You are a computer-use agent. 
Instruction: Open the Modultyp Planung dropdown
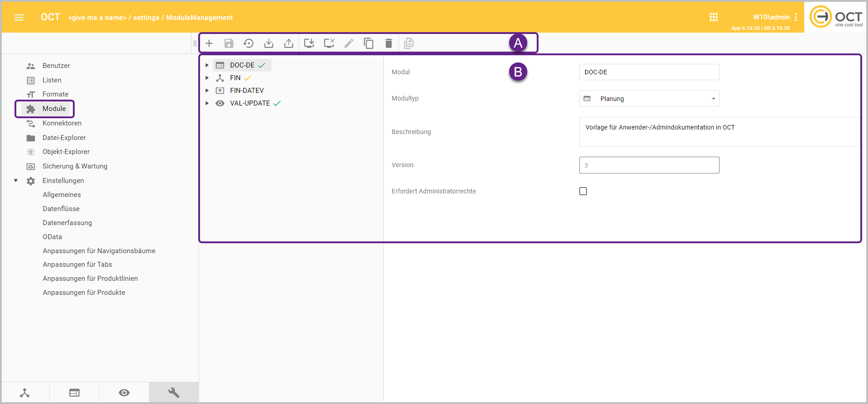click(x=649, y=99)
